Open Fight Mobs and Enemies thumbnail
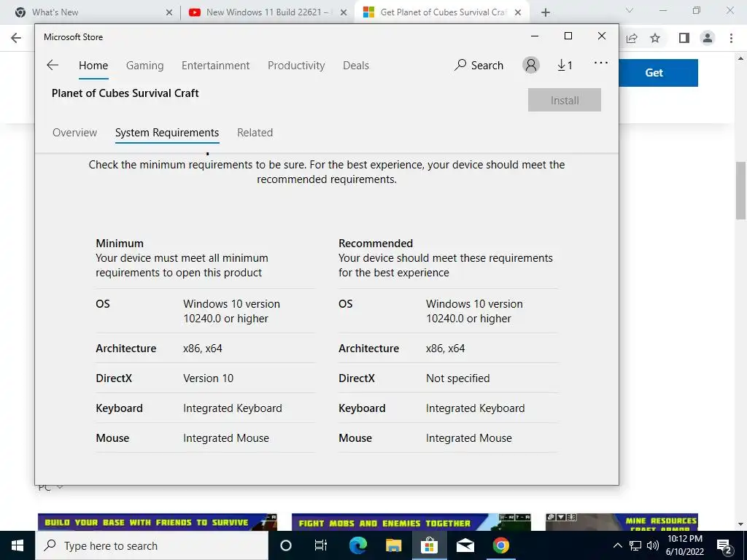The height and width of the screenshot is (560, 747). tap(411, 522)
